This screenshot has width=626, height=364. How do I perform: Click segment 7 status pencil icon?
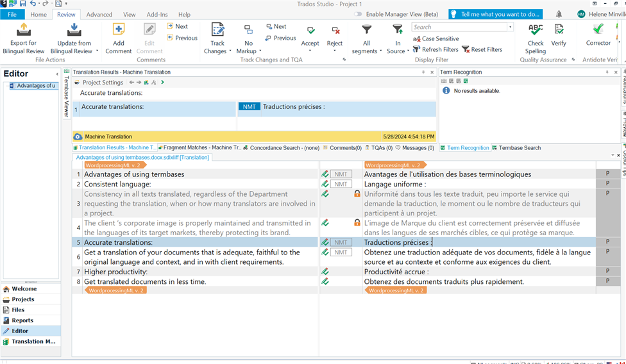click(325, 272)
